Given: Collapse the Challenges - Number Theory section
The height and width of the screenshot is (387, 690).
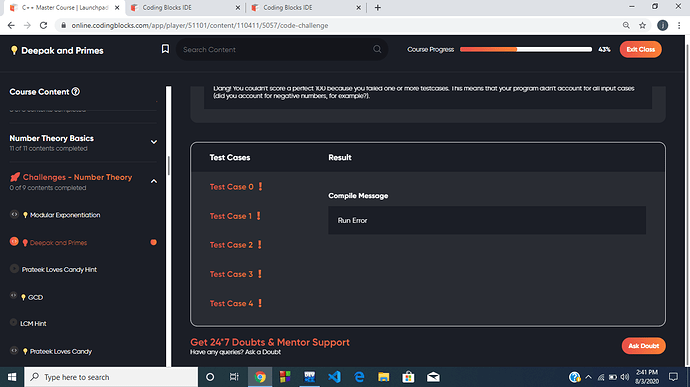Looking at the screenshot, I should click(154, 181).
